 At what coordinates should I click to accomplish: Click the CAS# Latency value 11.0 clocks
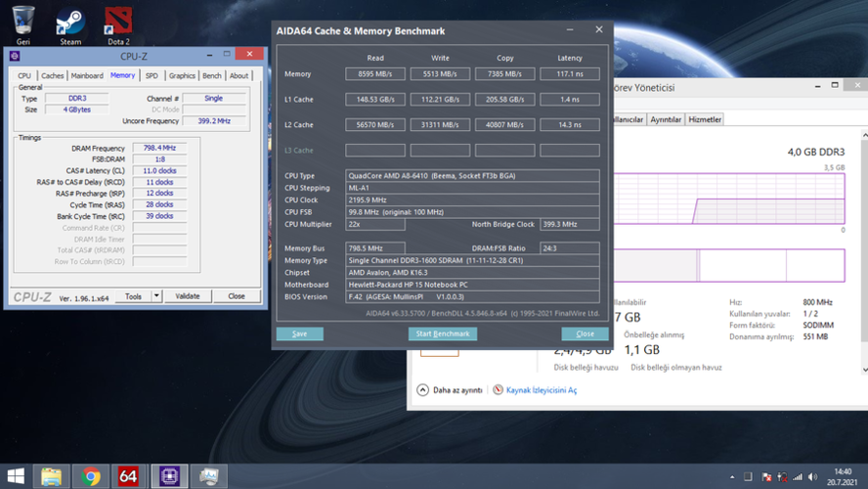pyautogui.click(x=159, y=170)
